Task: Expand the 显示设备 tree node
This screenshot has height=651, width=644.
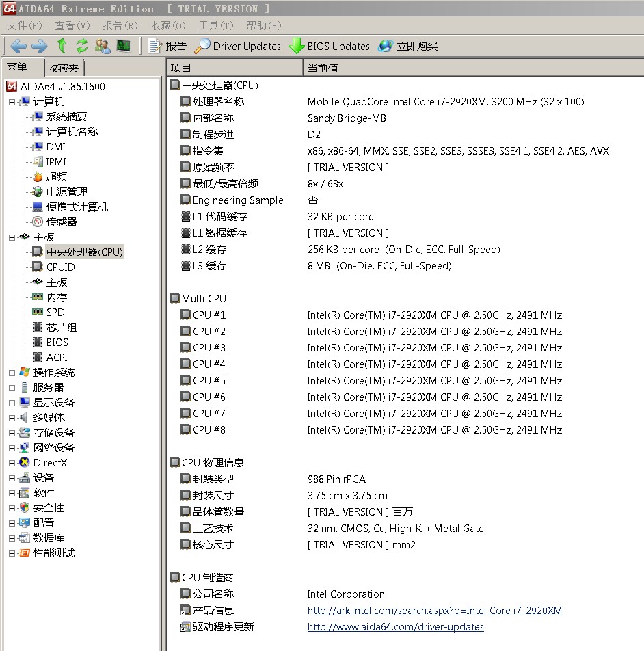Action: (x=12, y=403)
